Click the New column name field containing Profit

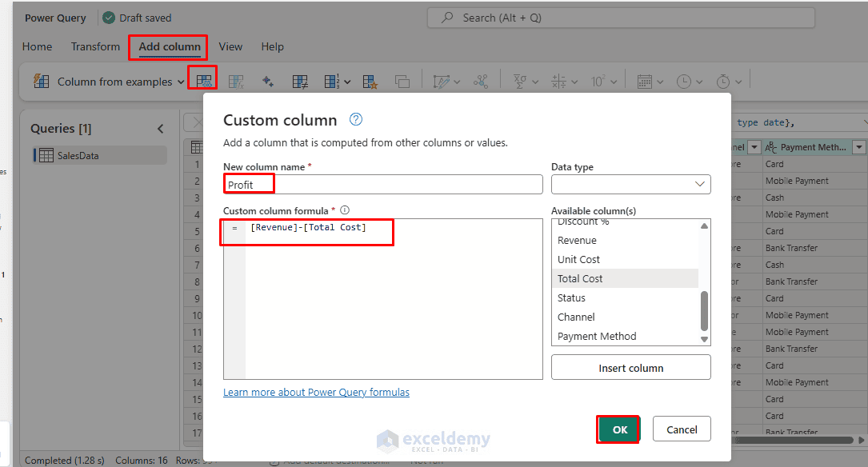(383, 184)
